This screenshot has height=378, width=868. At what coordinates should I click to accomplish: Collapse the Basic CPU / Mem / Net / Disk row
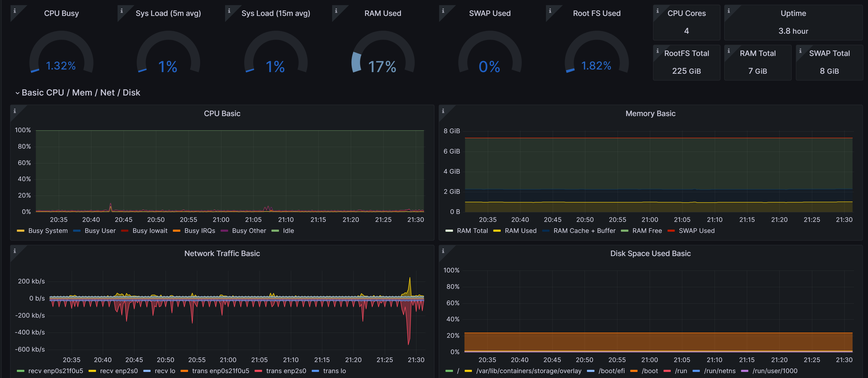[17, 93]
